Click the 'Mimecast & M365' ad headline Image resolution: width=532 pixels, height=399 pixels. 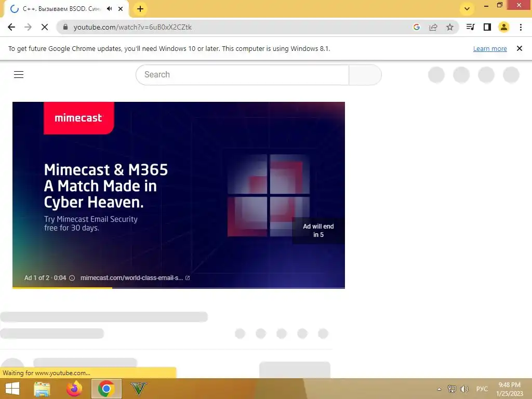[106, 170]
